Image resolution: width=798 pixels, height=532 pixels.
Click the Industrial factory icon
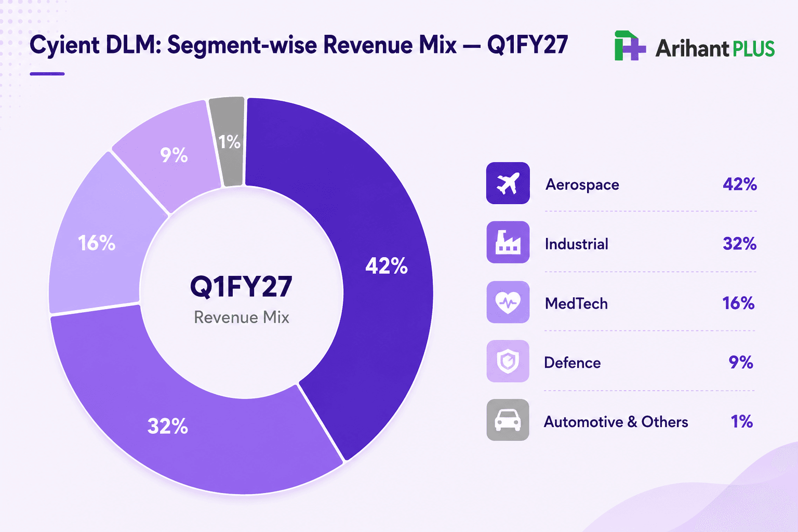508,242
